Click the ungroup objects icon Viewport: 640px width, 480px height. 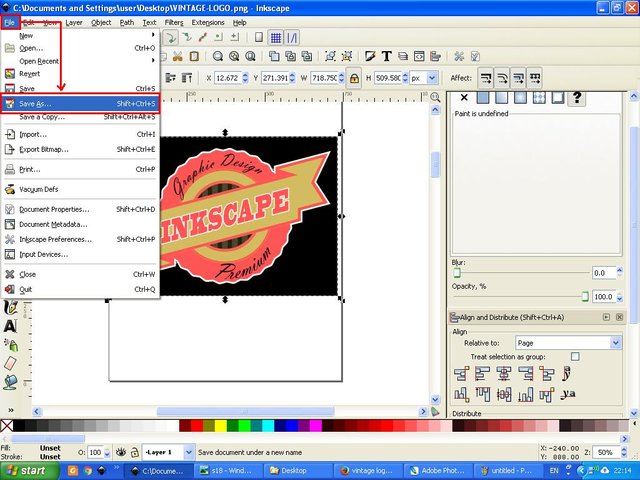pos(347,56)
